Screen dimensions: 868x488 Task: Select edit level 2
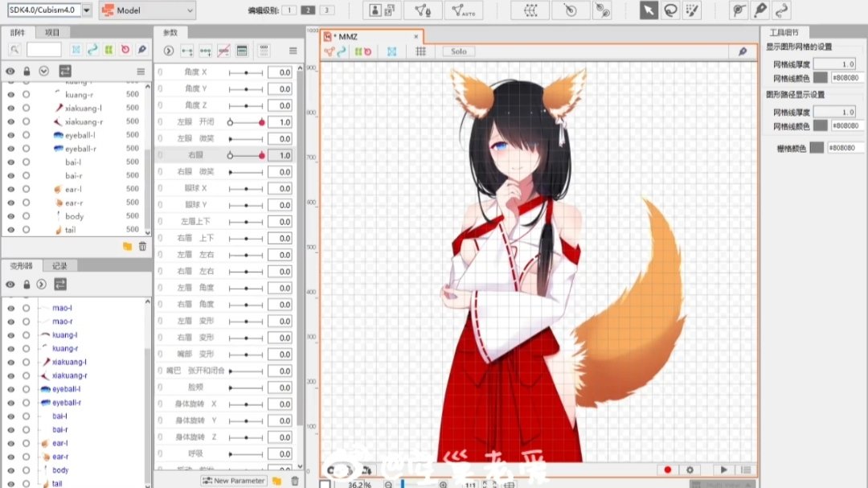309,10
